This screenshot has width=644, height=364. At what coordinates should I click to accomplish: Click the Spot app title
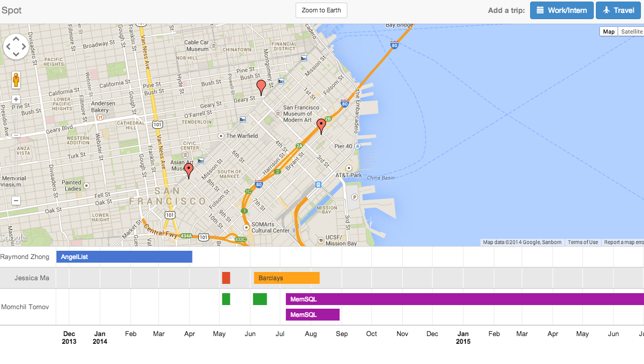click(12, 10)
